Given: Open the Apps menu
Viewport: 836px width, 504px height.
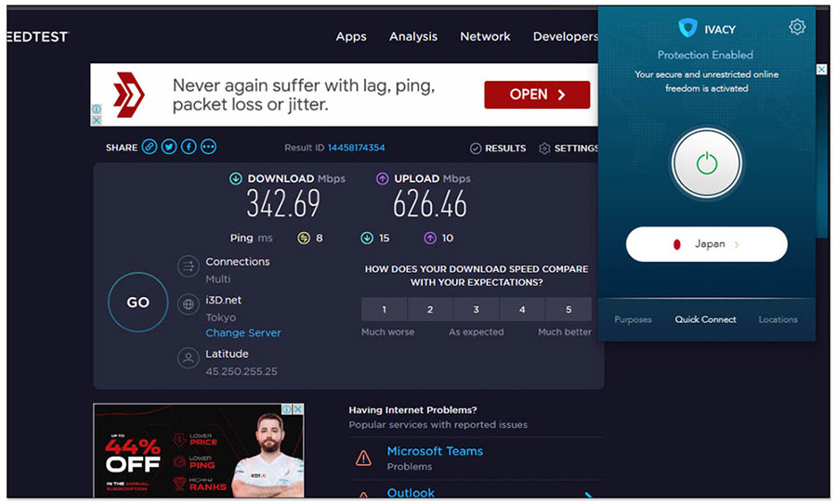Looking at the screenshot, I should 351,37.
